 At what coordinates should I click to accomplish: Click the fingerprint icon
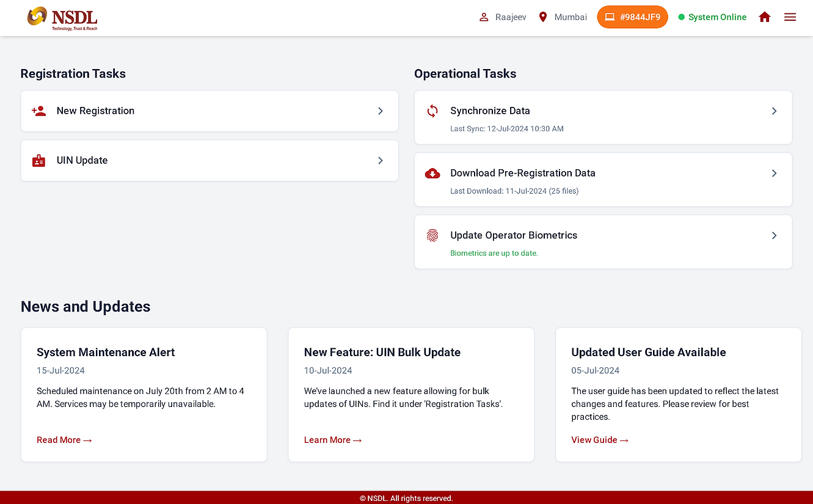[x=432, y=235]
